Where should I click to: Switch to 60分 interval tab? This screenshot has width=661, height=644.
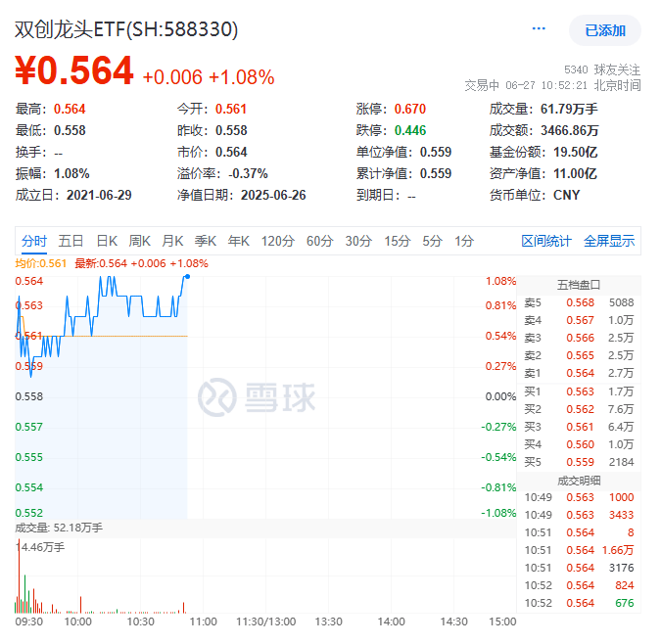[319, 241]
